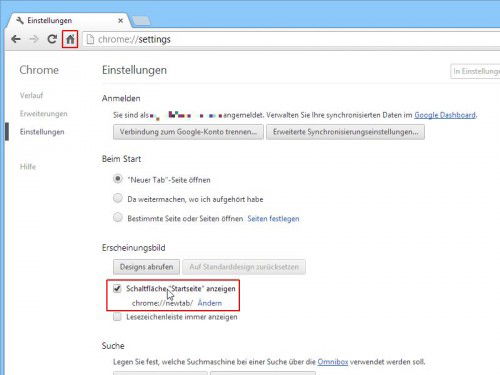Click Seiten festlegen link

[273, 219]
